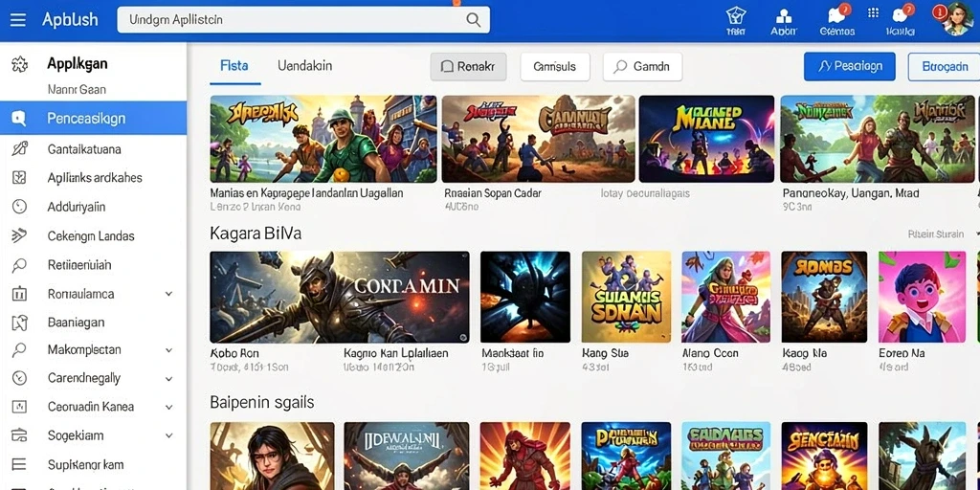Open the hamburger menu beside Apblush
Screen dimensions: 980x490
[x=18, y=20]
